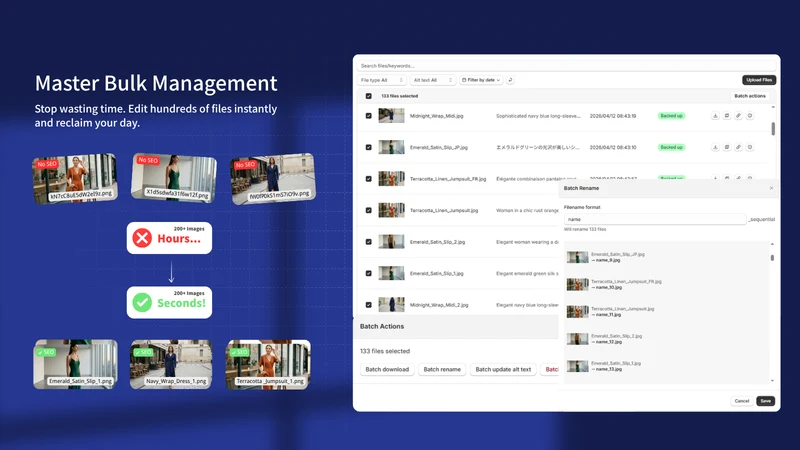The image size is (800, 450).
Task: Click the name_10.jpg preview name
Action: coord(609,288)
